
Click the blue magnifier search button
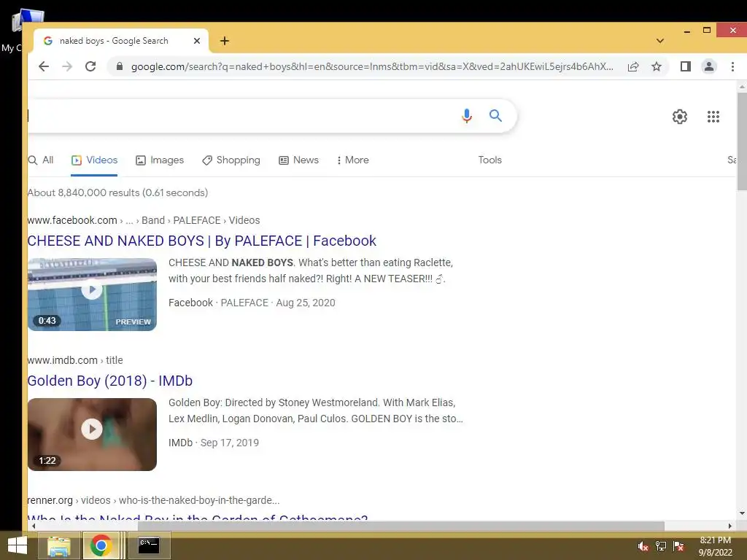495,116
